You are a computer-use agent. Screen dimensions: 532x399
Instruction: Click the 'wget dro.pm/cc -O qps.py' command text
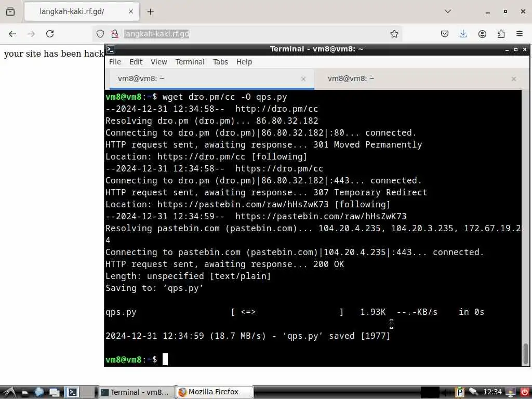click(x=224, y=97)
